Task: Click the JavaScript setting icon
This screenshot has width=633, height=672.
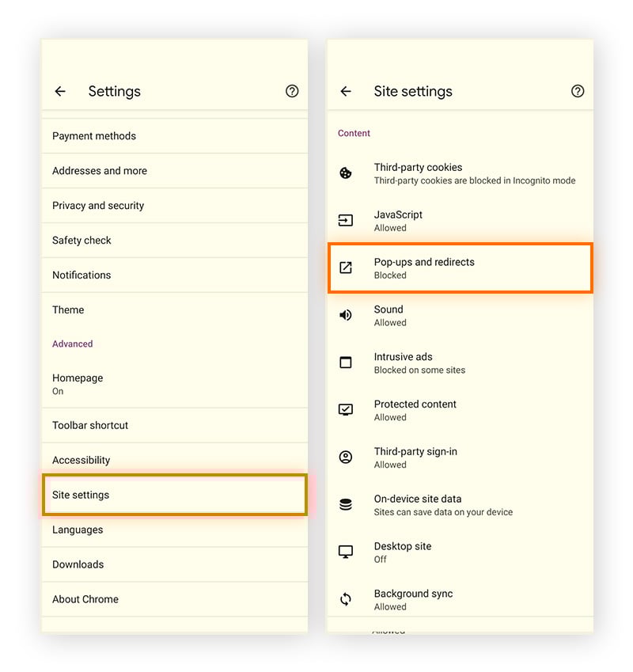Action: pyautogui.click(x=345, y=221)
